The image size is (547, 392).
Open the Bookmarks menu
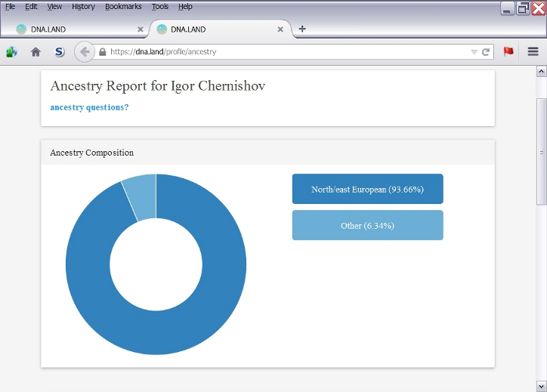(x=123, y=6)
